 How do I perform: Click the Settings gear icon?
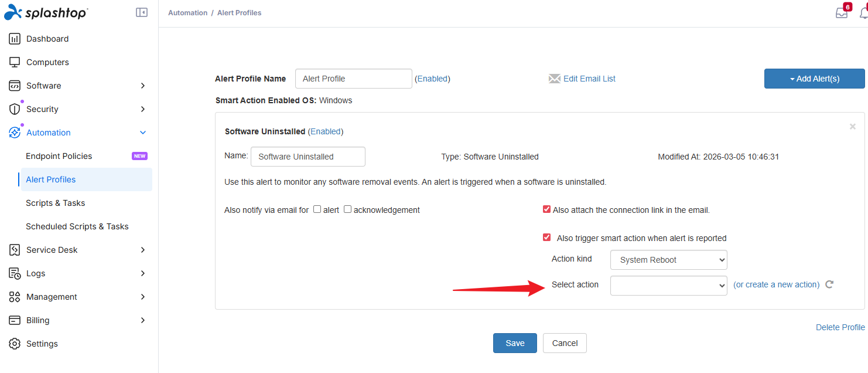(x=15, y=344)
